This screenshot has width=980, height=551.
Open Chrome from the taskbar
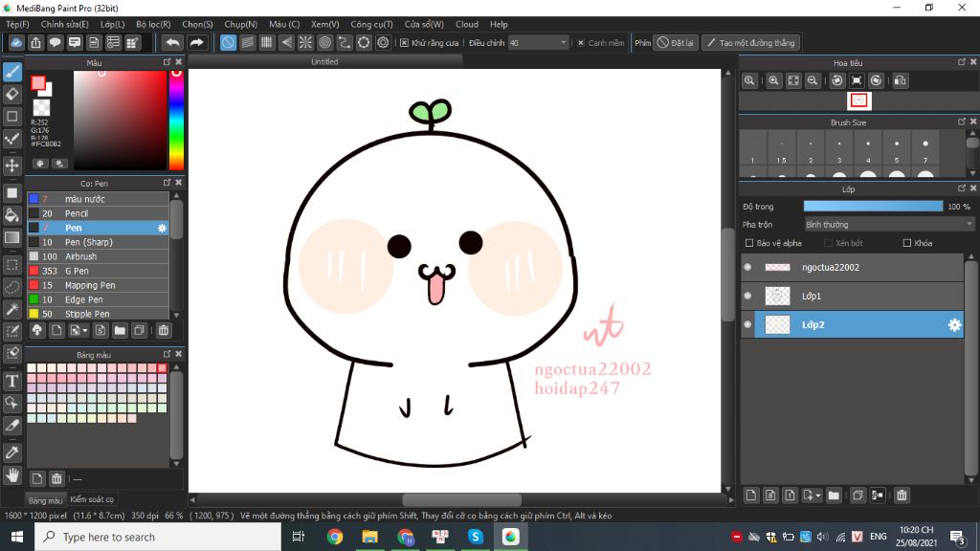coord(335,537)
